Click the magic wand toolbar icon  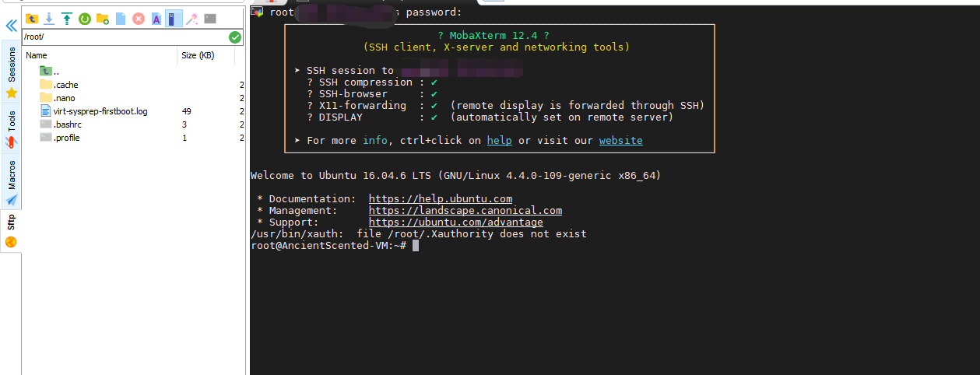[191, 18]
